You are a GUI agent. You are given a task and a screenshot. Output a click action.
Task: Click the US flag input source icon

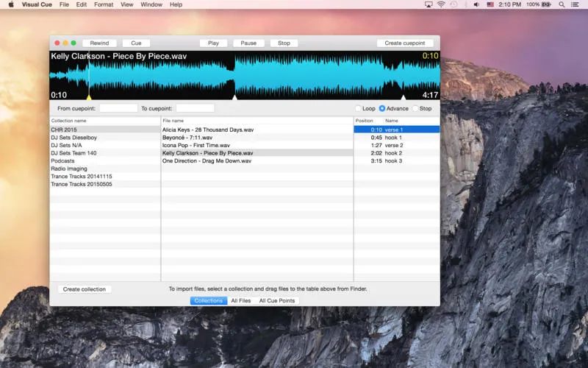tap(490, 4)
